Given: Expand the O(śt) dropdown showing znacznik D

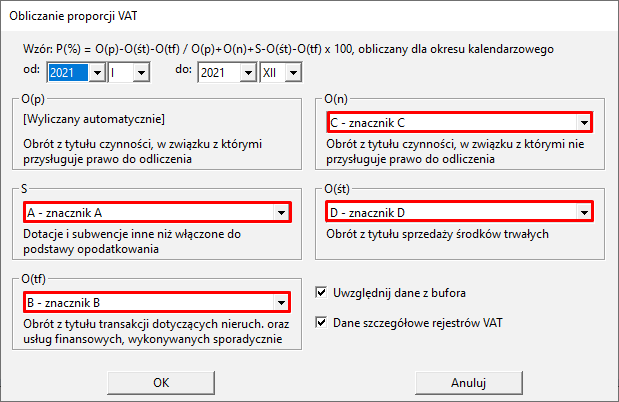Looking at the screenshot, I should [x=582, y=212].
